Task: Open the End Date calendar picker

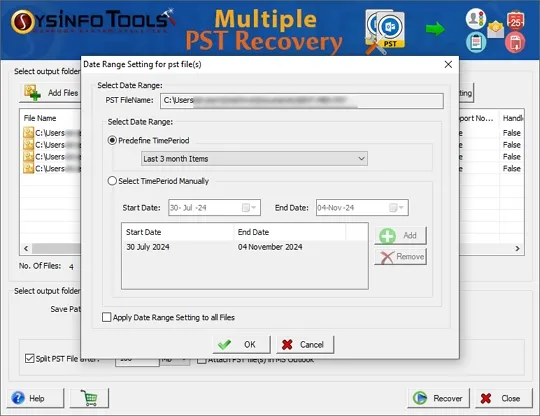Action: 397,208
